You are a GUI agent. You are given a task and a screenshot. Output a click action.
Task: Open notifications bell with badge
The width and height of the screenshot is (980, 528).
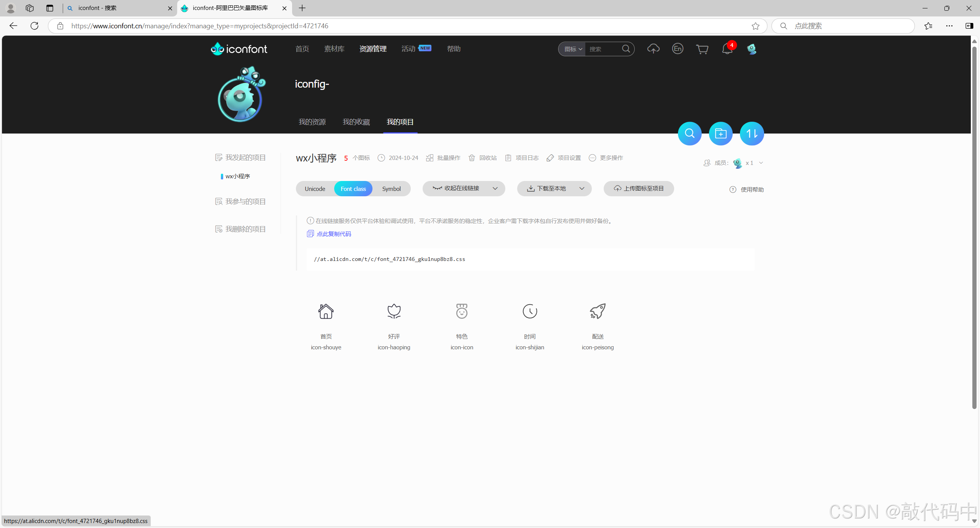tap(727, 49)
